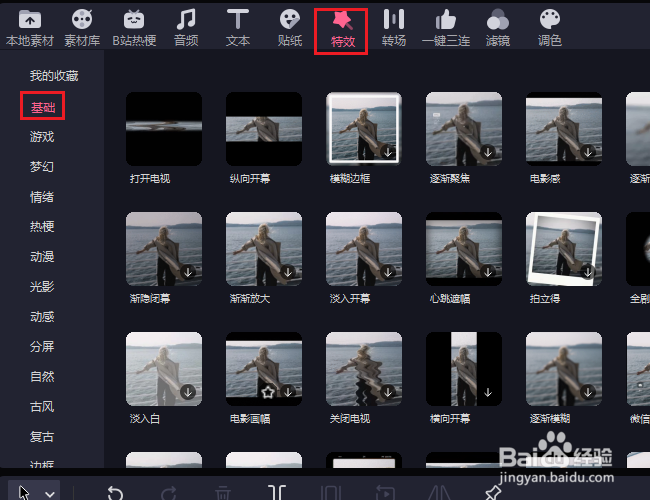Download the 拍立得 effect
This screenshot has width=650, height=500.
click(x=588, y=272)
